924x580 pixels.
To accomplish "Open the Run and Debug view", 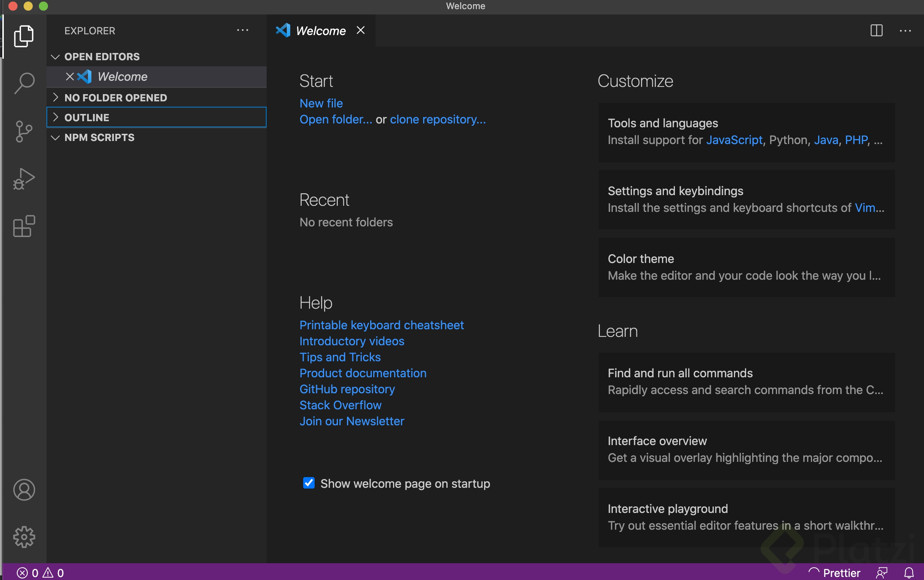I will click(24, 179).
